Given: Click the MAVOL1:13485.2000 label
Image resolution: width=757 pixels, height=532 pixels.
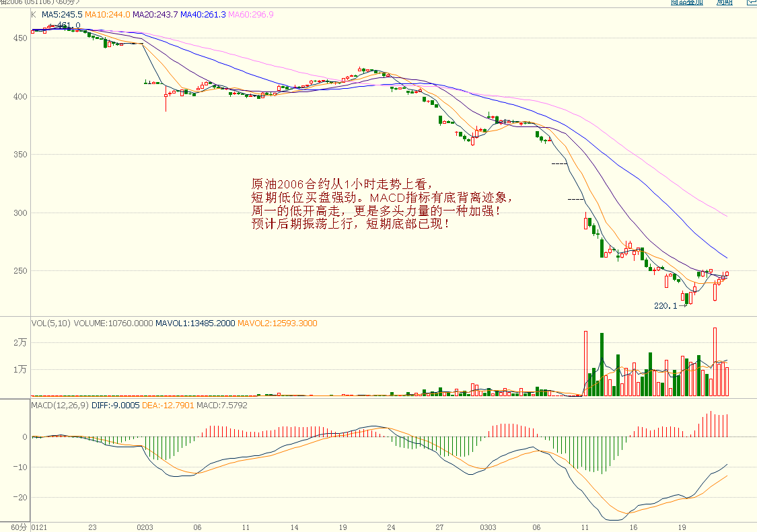Looking at the screenshot, I should click(195, 324).
